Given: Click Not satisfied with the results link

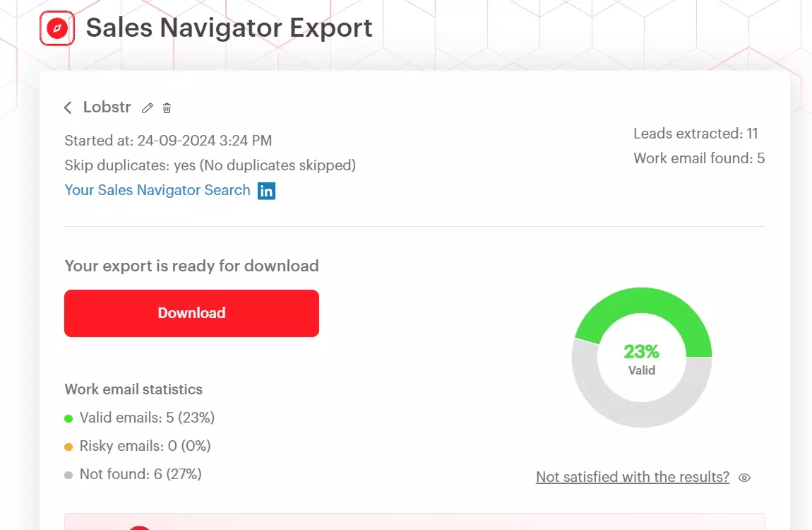Looking at the screenshot, I should [633, 477].
